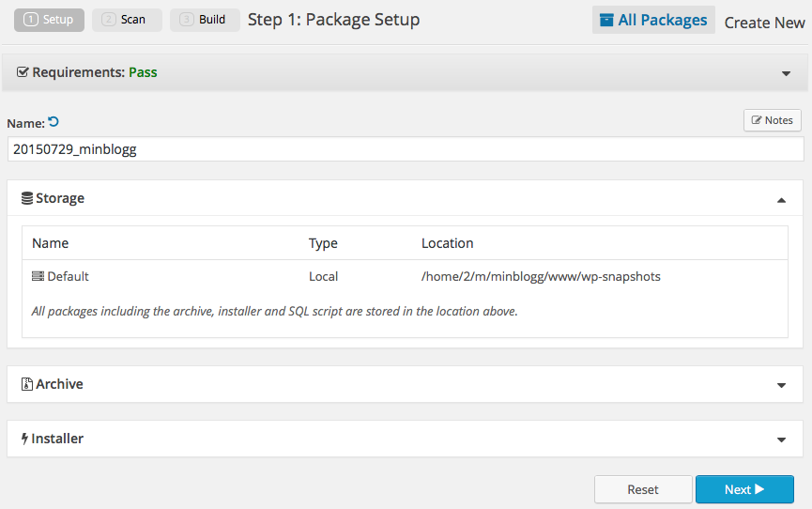Select the Scan step tab
The width and height of the screenshot is (812, 509).
point(127,20)
